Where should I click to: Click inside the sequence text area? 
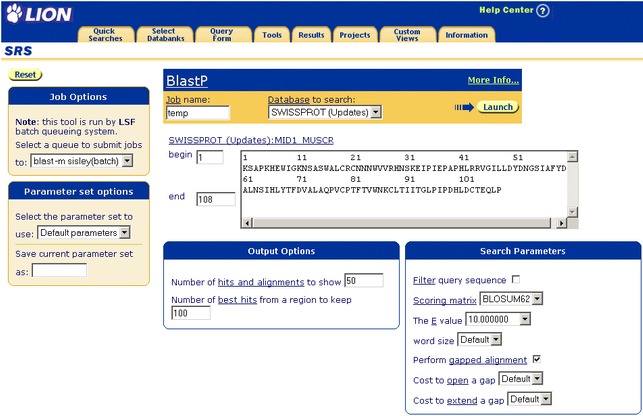point(404,185)
